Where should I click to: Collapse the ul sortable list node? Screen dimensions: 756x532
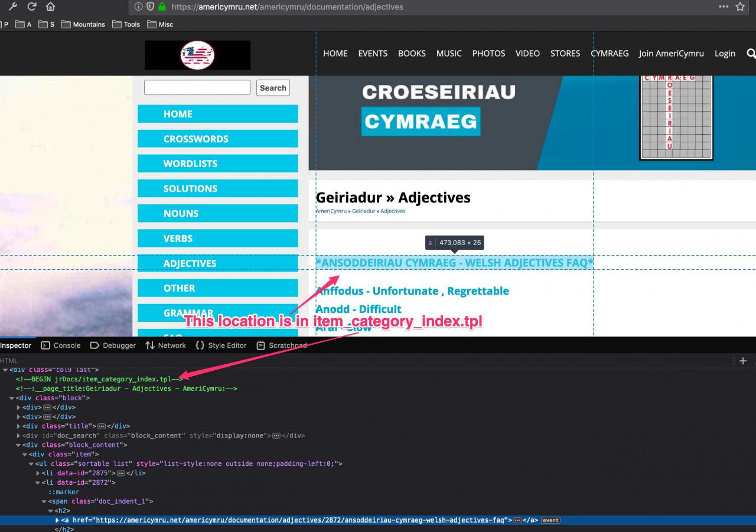click(x=32, y=464)
